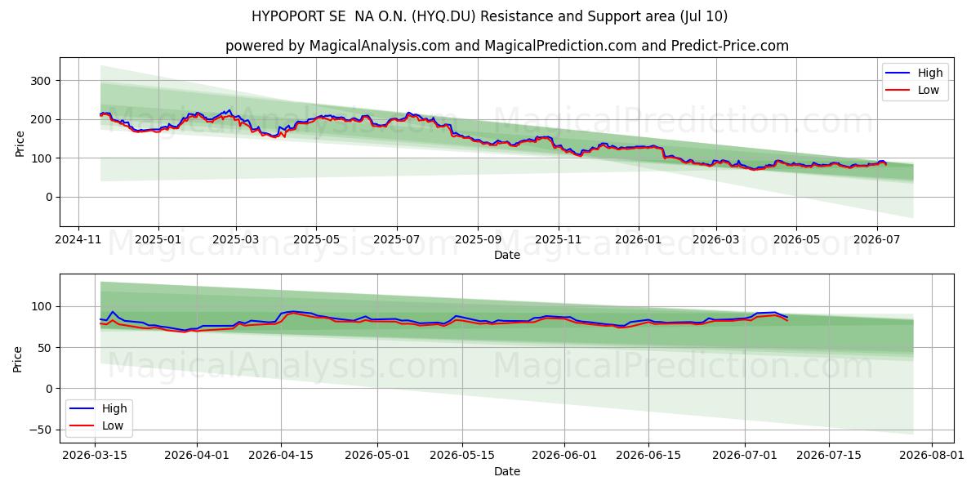Click the upper chart y-axis tick '300'
Viewport: 980px width, 490px height.
pyautogui.click(x=42, y=81)
